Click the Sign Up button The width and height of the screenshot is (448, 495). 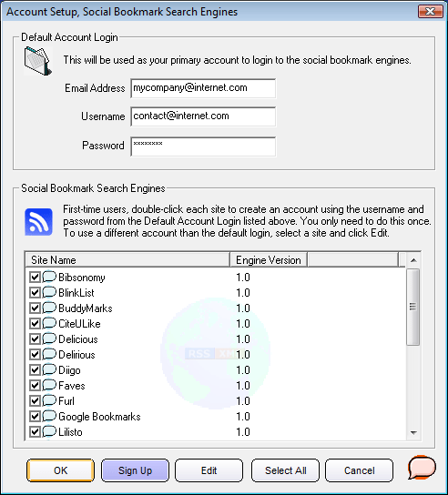pos(135,470)
